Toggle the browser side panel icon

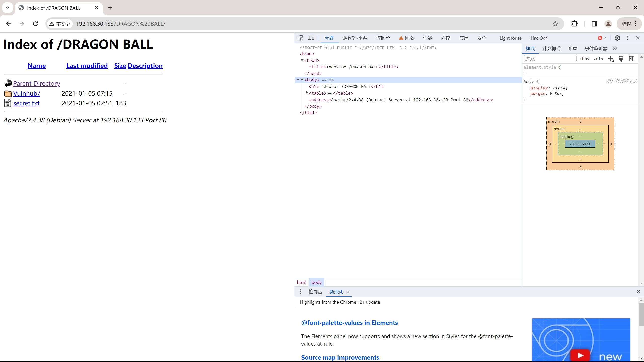point(594,24)
